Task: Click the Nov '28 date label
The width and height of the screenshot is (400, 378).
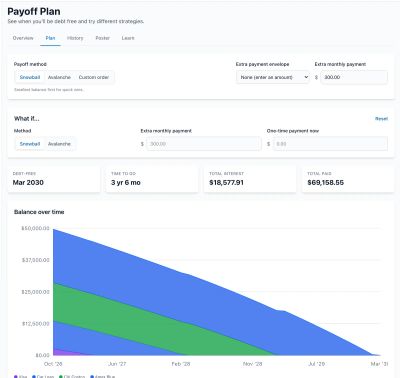Action: (253, 364)
